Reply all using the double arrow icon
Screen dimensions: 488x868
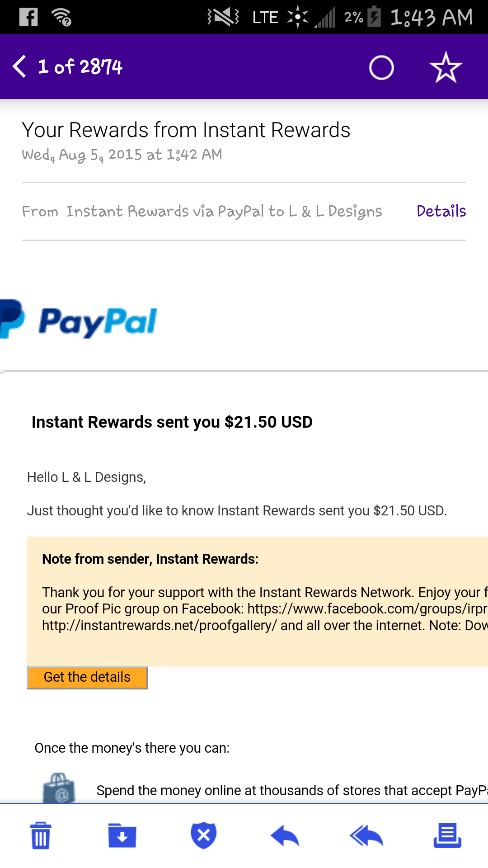366,835
